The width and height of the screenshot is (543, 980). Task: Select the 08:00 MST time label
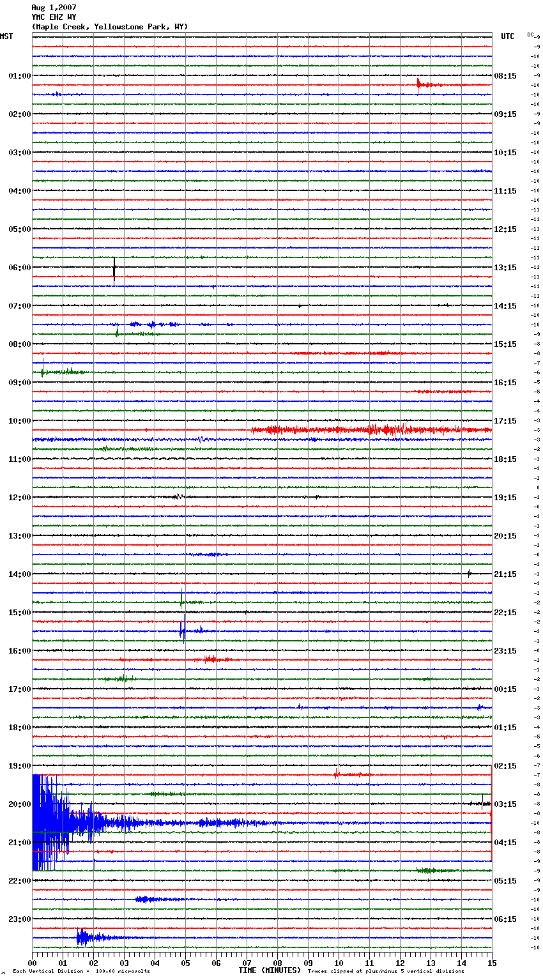pos(20,344)
